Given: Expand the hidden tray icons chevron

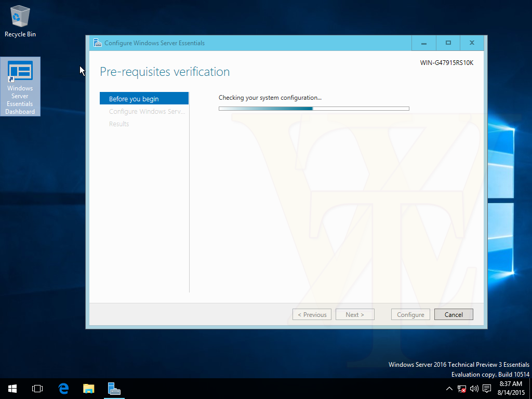Looking at the screenshot, I should click(x=449, y=389).
